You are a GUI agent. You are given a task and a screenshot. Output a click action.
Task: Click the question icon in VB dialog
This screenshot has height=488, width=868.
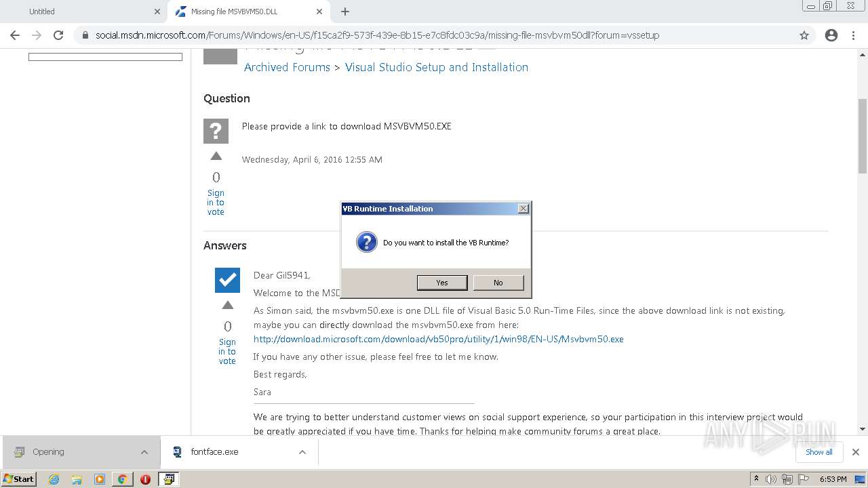[366, 242]
